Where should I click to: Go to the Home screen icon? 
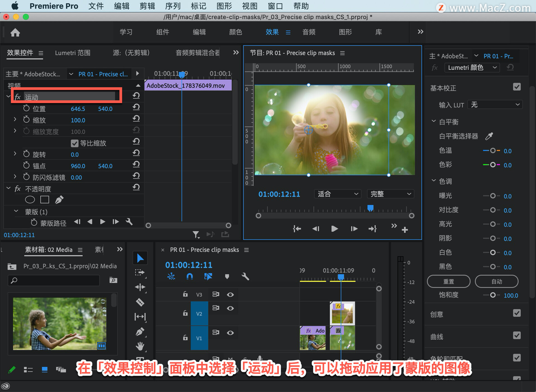click(x=15, y=32)
